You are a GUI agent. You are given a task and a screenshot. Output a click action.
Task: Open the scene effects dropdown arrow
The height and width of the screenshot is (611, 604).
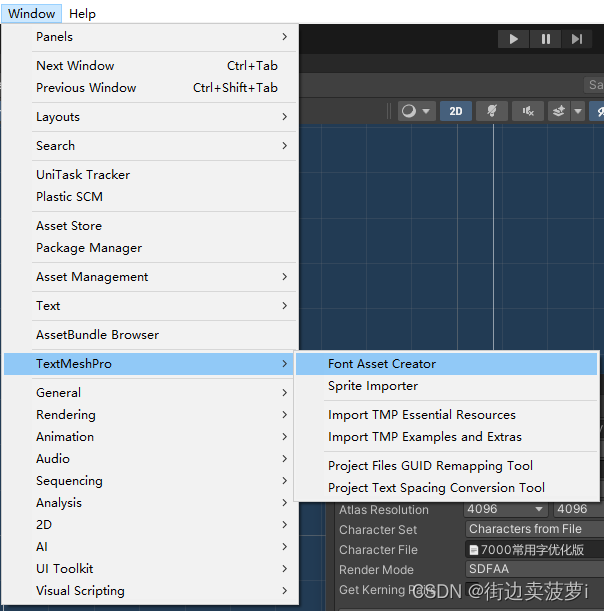tap(578, 111)
